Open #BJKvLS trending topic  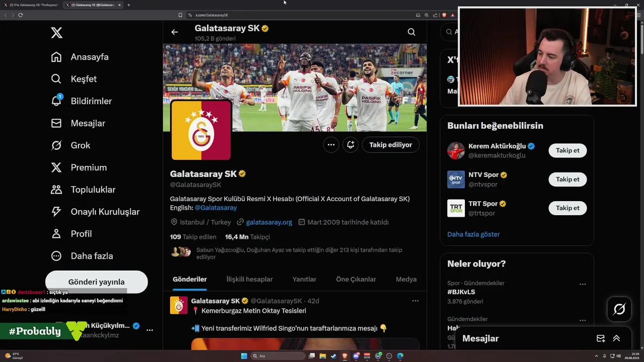point(461,292)
